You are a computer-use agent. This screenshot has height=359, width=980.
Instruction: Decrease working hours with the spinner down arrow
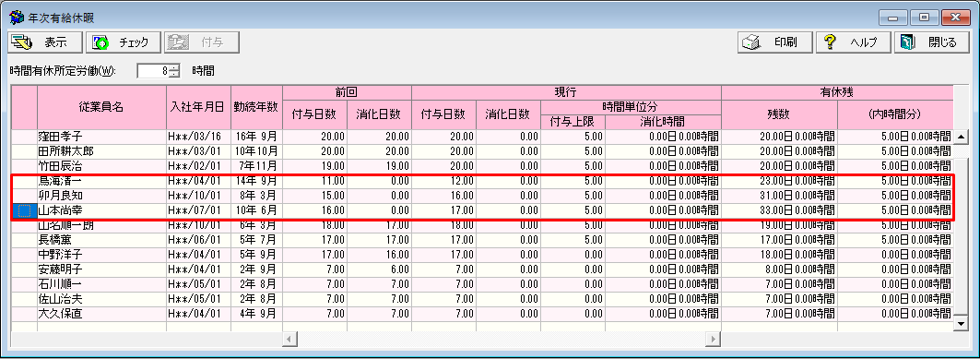coord(175,75)
